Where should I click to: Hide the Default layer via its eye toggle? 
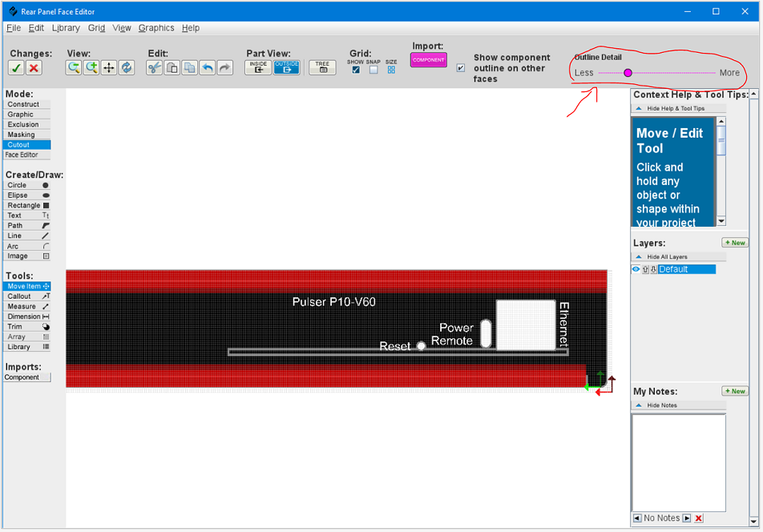coord(635,269)
